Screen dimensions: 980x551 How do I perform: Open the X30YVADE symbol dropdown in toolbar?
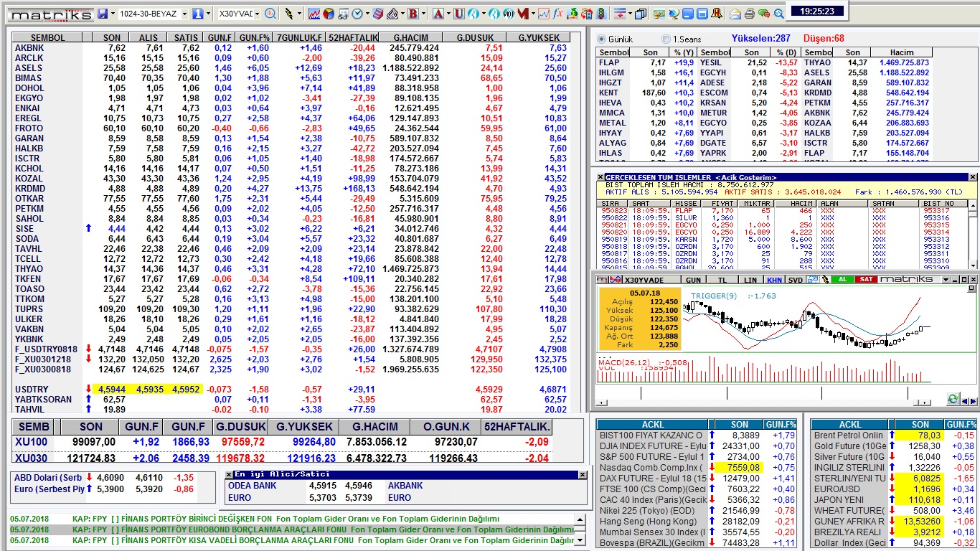click(x=257, y=14)
